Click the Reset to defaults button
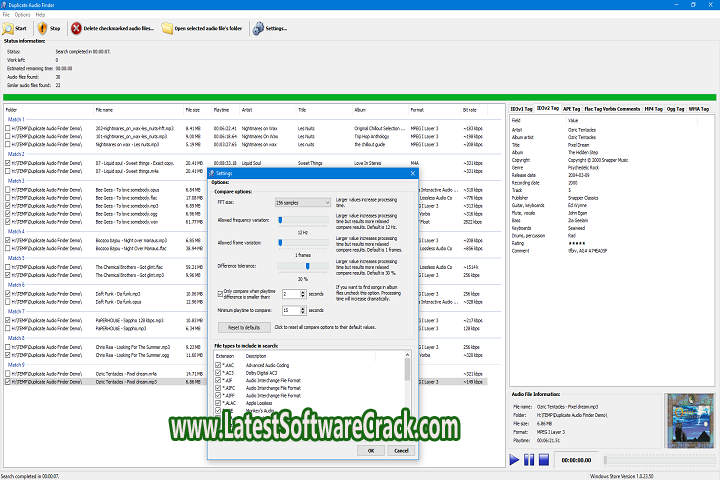Viewport: 720px width, 480px height. tap(244, 327)
